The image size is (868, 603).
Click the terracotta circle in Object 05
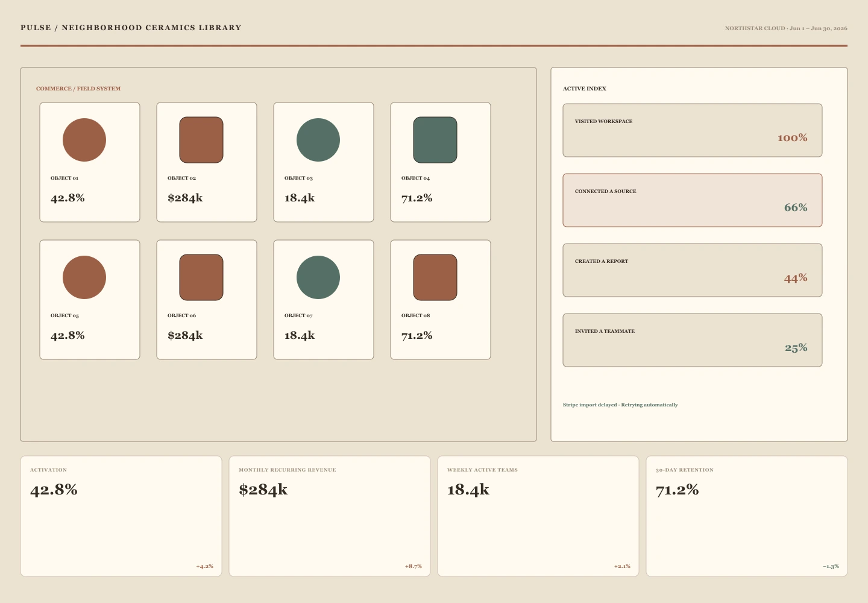[84, 277]
